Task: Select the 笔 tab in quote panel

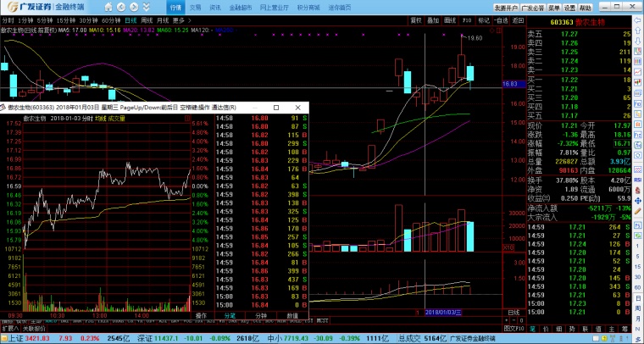Action: [x=533, y=329]
